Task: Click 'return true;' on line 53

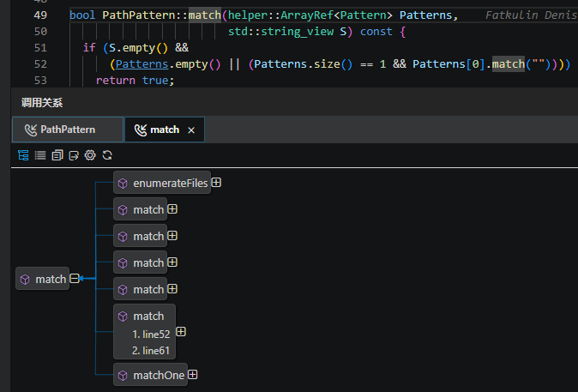Action: (135, 81)
